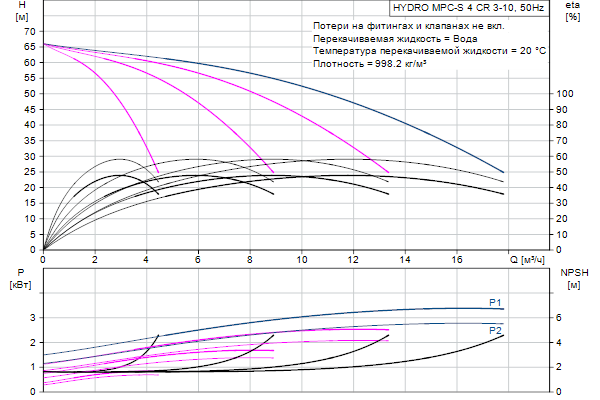Screen dimensions: 600x400
Task: Click the 3 tick on the P axis
Action: click(x=33, y=318)
